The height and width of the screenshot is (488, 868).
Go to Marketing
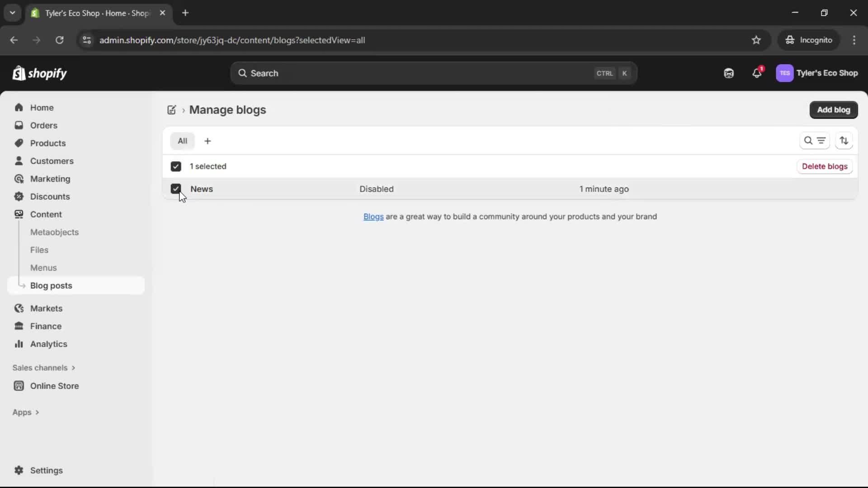tap(49, 179)
